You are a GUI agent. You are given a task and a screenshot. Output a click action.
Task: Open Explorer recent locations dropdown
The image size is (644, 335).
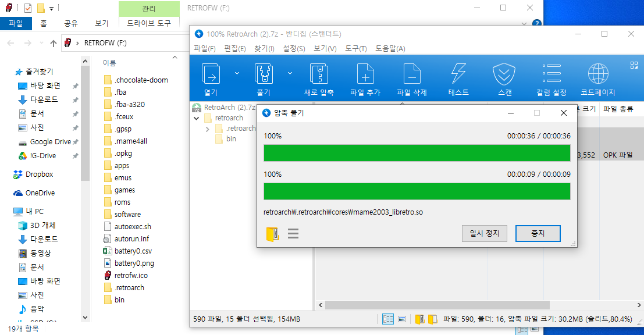tap(41, 43)
